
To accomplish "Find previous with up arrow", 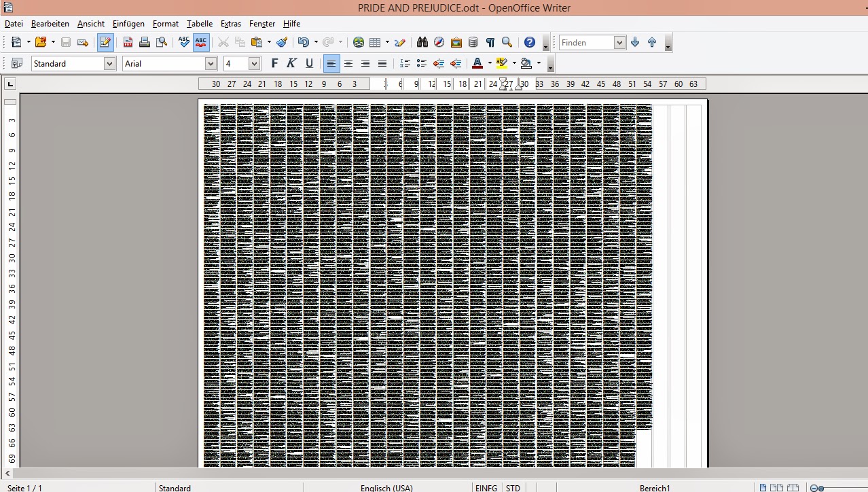I will pyautogui.click(x=652, y=42).
